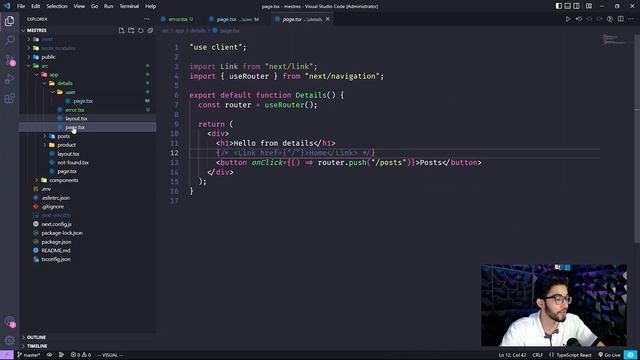Customize layout from title bar icon
640x360 pixels.
[x=589, y=6]
